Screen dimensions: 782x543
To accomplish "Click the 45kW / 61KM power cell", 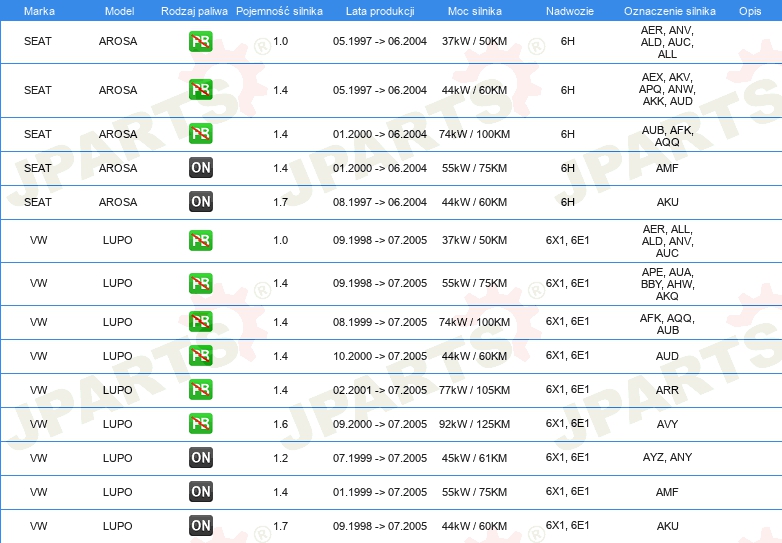I will click(x=474, y=458).
